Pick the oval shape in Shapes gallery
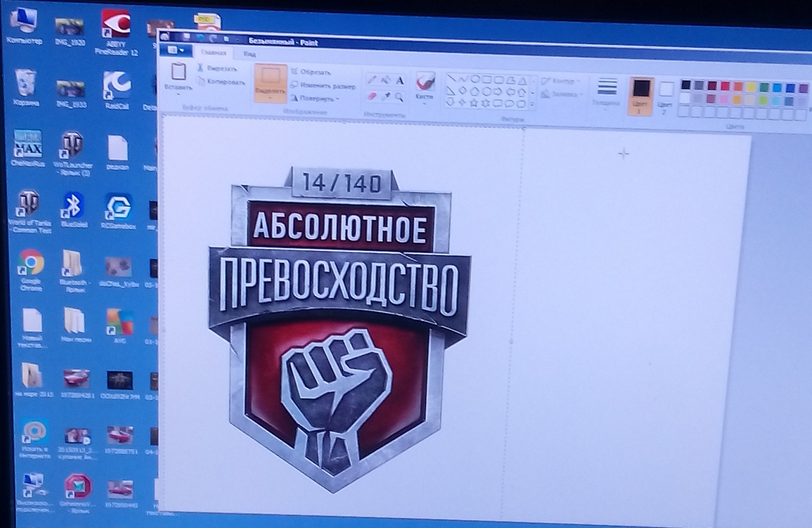Viewport: 812px width, 528px height. point(475,79)
